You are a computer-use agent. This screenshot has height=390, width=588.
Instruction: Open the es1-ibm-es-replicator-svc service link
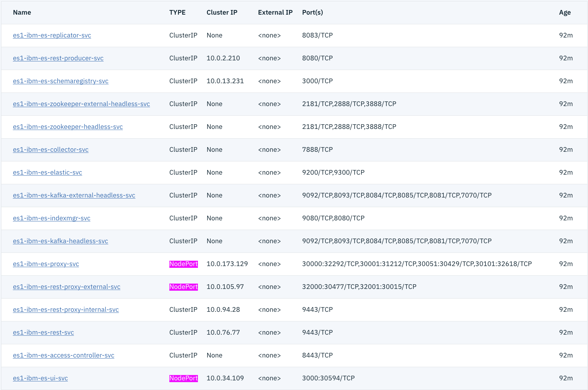pos(52,35)
